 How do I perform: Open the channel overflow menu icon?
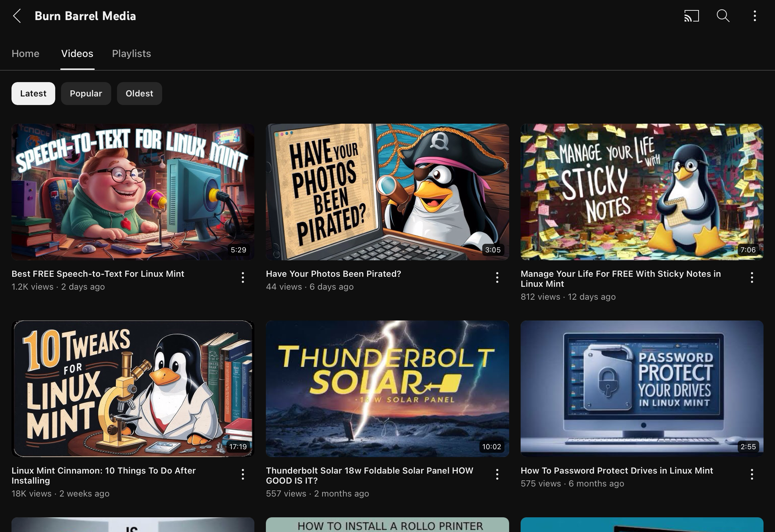pyautogui.click(x=755, y=16)
